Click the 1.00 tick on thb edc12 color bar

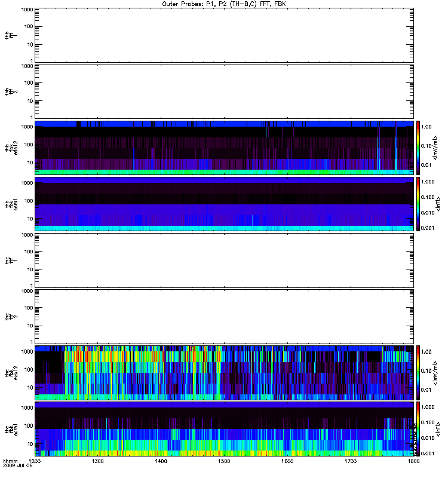click(x=426, y=127)
